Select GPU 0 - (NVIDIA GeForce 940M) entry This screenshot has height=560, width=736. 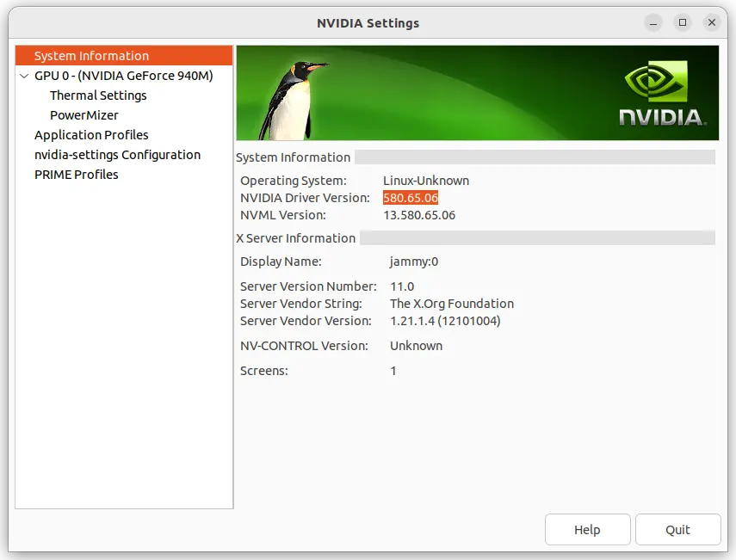click(x=123, y=76)
